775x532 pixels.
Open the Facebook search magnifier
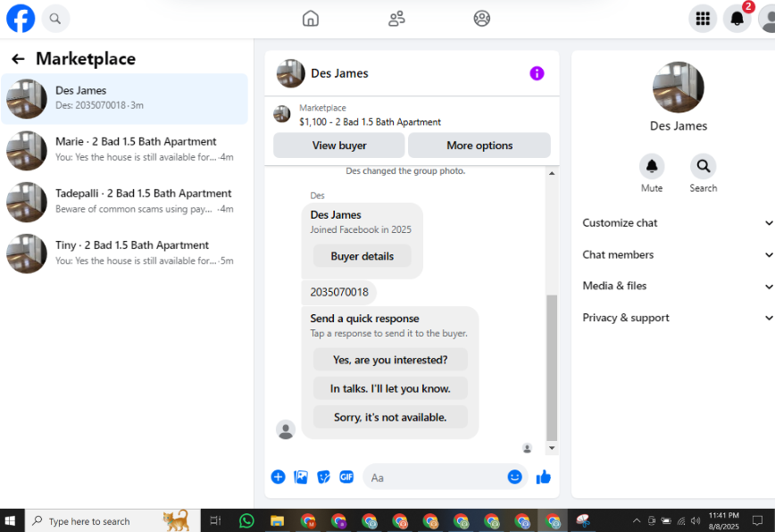pyautogui.click(x=55, y=19)
